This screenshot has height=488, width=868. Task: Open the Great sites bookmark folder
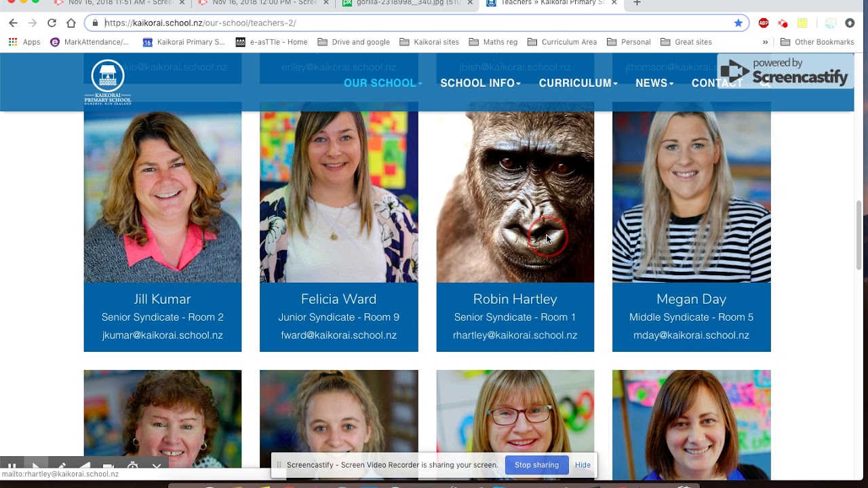[686, 42]
